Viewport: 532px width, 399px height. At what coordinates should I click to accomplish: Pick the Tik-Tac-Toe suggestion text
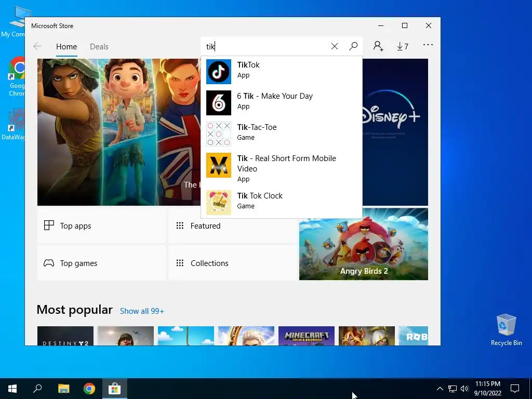[257, 127]
